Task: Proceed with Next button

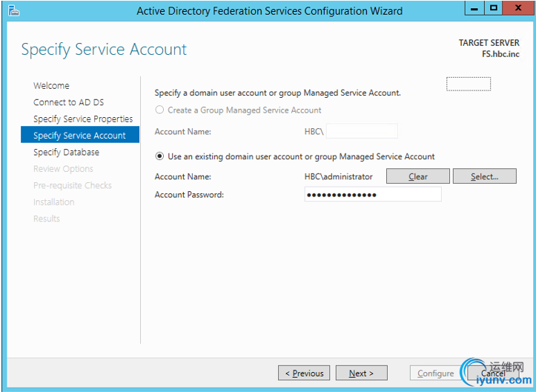Action: click(361, 373)
